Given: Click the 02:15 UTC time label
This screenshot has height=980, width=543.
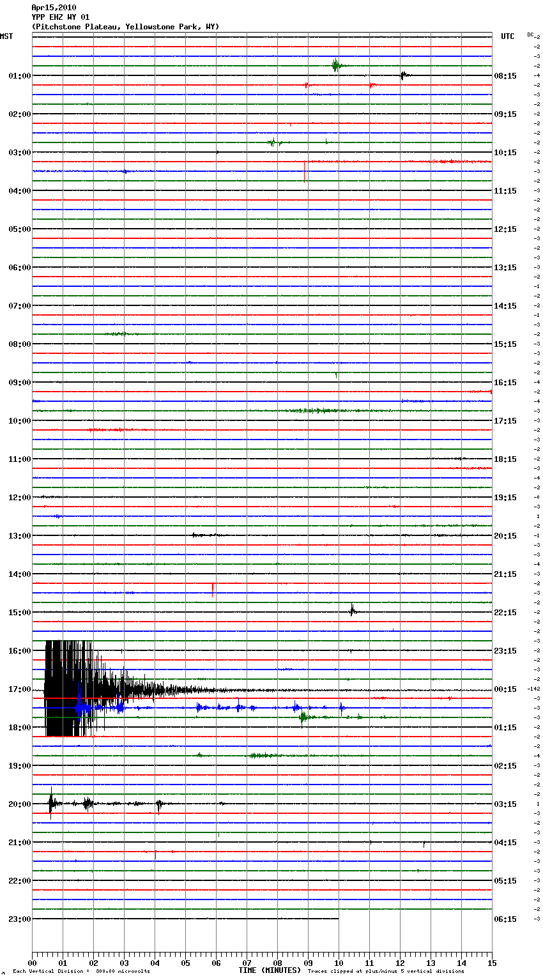Looking at the screenshot, I should pos(505,766).
